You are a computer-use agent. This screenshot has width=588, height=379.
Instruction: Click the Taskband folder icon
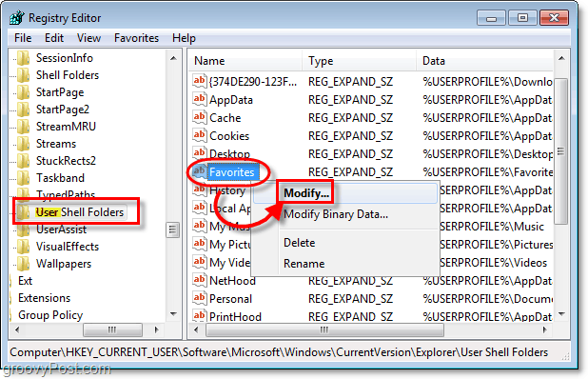pos(23,178)
